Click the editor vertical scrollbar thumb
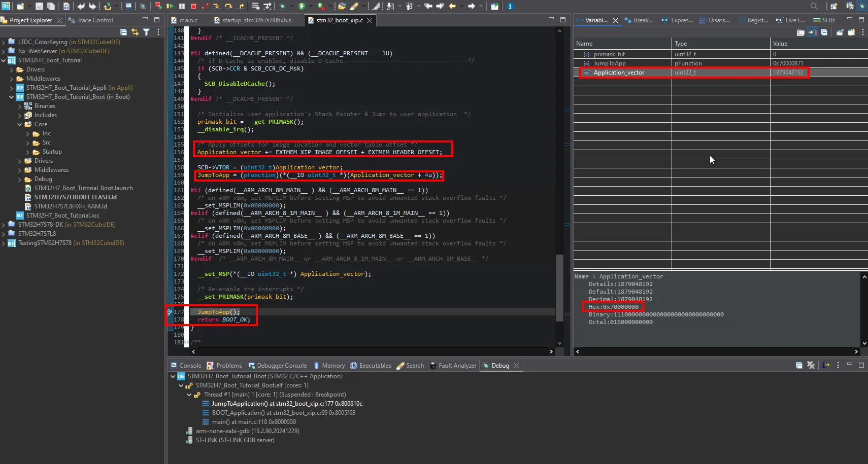The width and height of the screenshot is (868, 464). [x=559, y=288]
